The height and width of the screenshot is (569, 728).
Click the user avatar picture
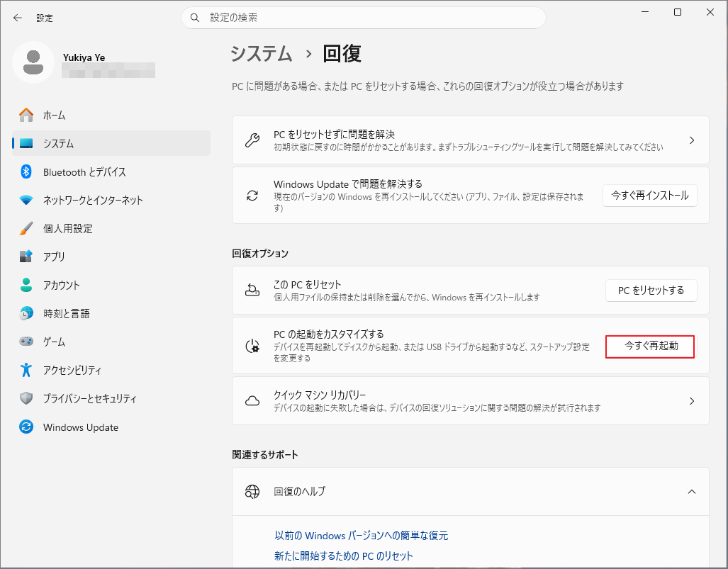[33, 62]
